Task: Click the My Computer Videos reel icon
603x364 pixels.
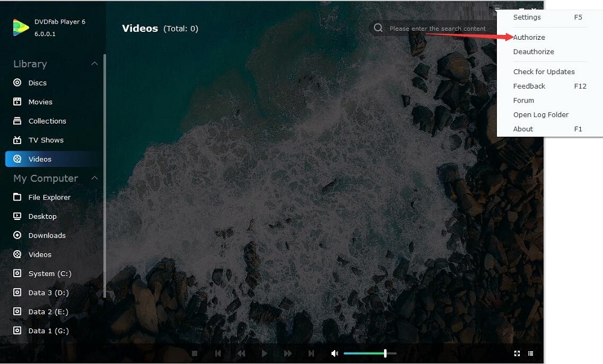Action: [x=17, y=254]
